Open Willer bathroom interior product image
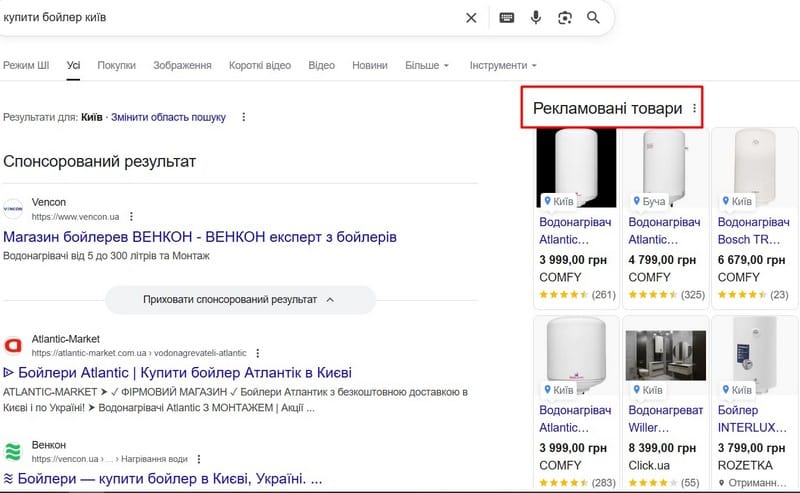 click(665, 356)
